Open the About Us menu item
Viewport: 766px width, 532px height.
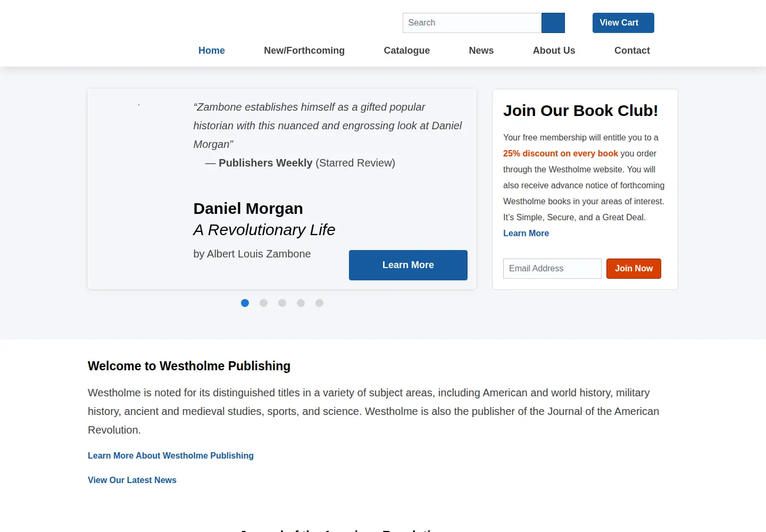click(554, 51)
